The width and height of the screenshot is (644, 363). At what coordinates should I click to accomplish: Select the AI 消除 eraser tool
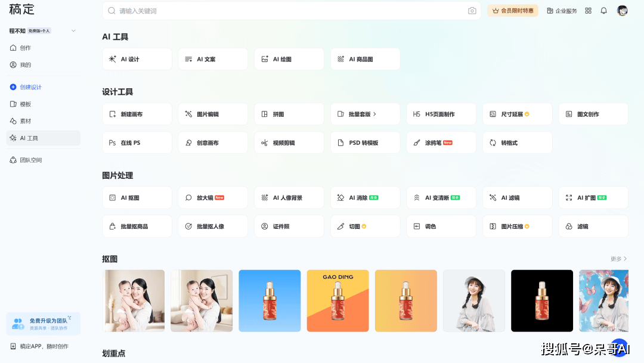pos(365,198)
